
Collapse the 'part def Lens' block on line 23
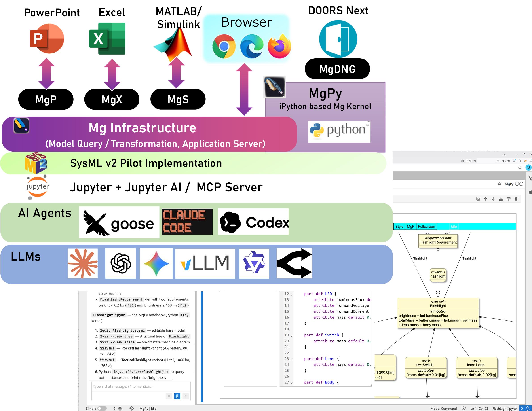291,359
